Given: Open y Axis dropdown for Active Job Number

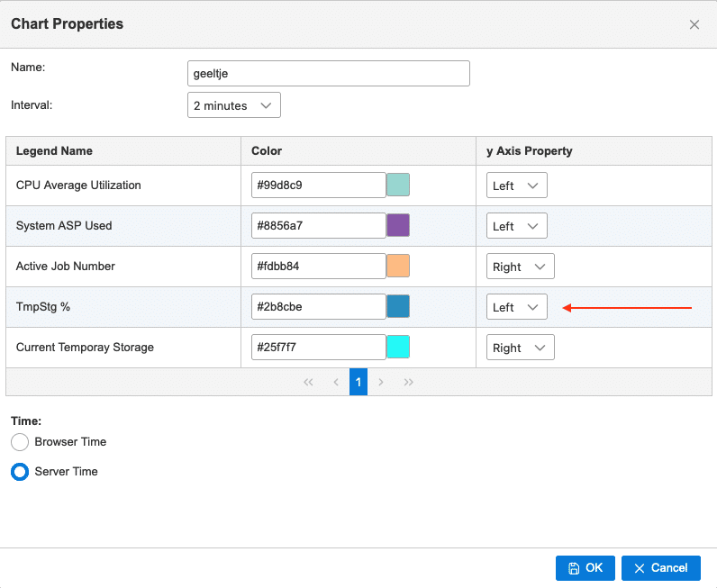Looking at the screenshot, I should pyautogui.click(x=521, y=267).
